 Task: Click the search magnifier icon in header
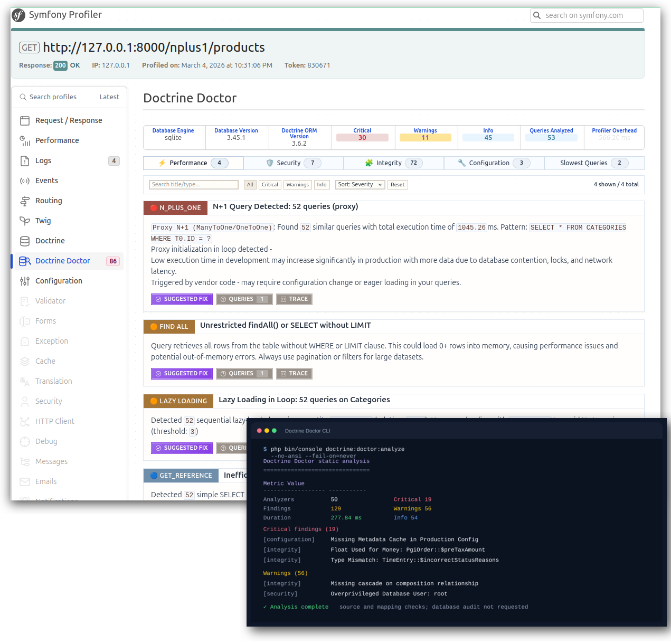pos(537,15)
